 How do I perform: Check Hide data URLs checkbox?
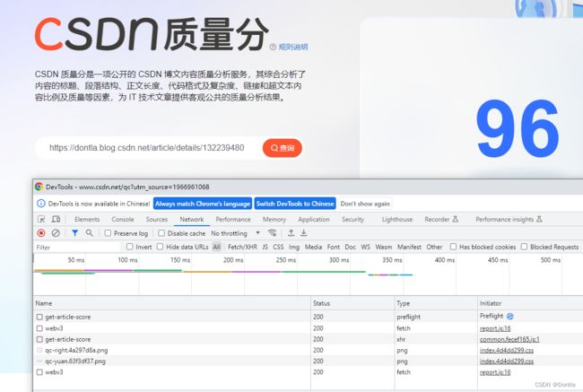[x=160, y=247]
